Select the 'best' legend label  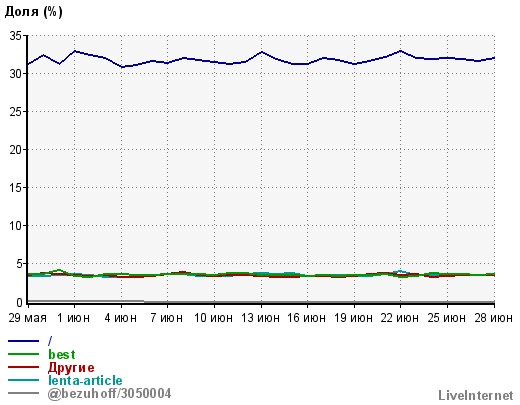click(62, 354)
